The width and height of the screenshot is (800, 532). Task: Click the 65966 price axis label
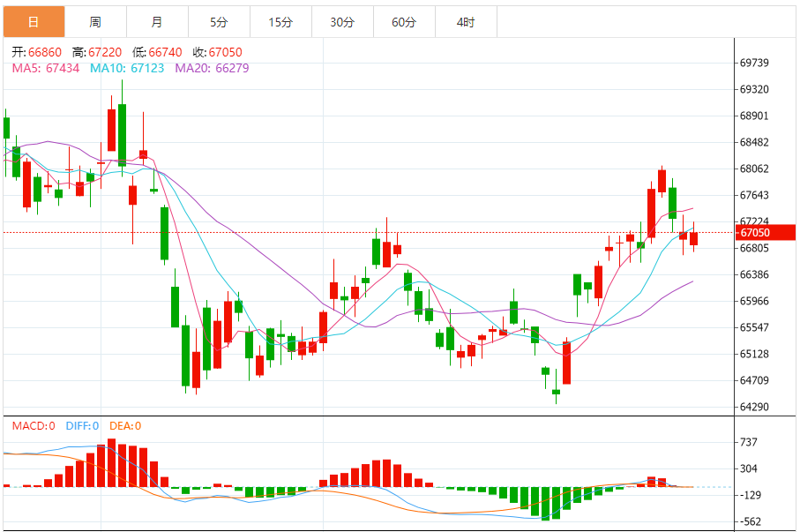pyautogui.click(x=754, y=301)
